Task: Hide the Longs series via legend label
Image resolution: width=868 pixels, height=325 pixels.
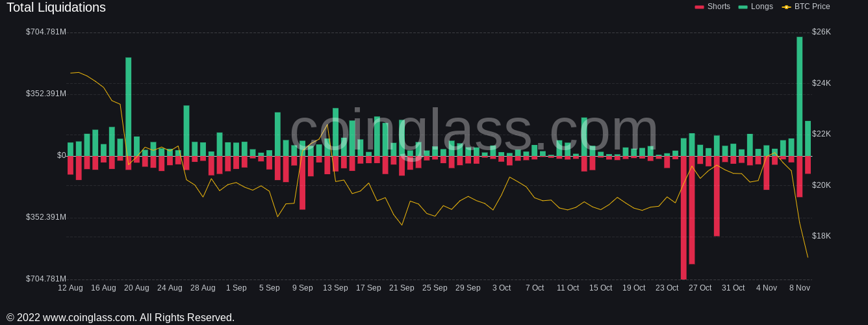Action: [762, 6]
